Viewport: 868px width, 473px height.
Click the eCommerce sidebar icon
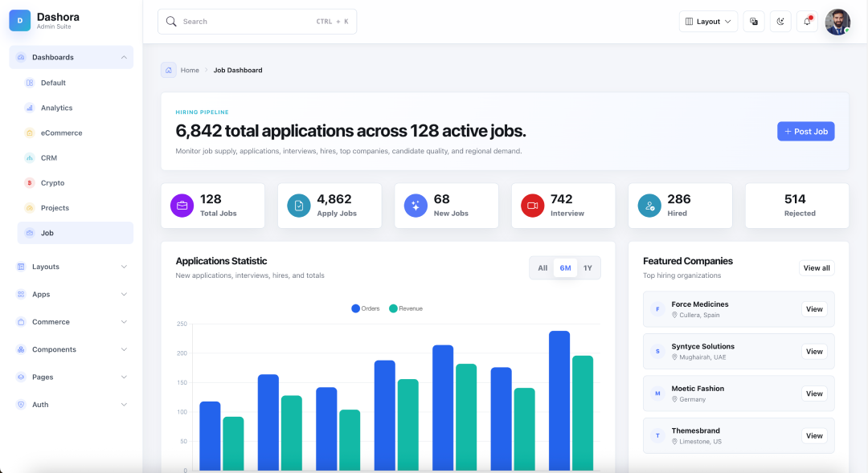click(x=30, y=133)
